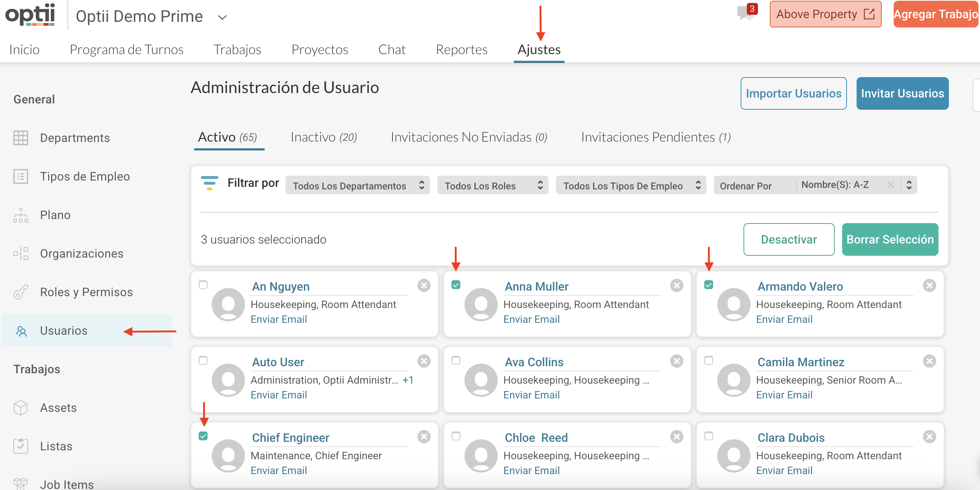Click the Organizaciones sidebar icon
This screenshot has height=490, width=980.
pos(20,254)
